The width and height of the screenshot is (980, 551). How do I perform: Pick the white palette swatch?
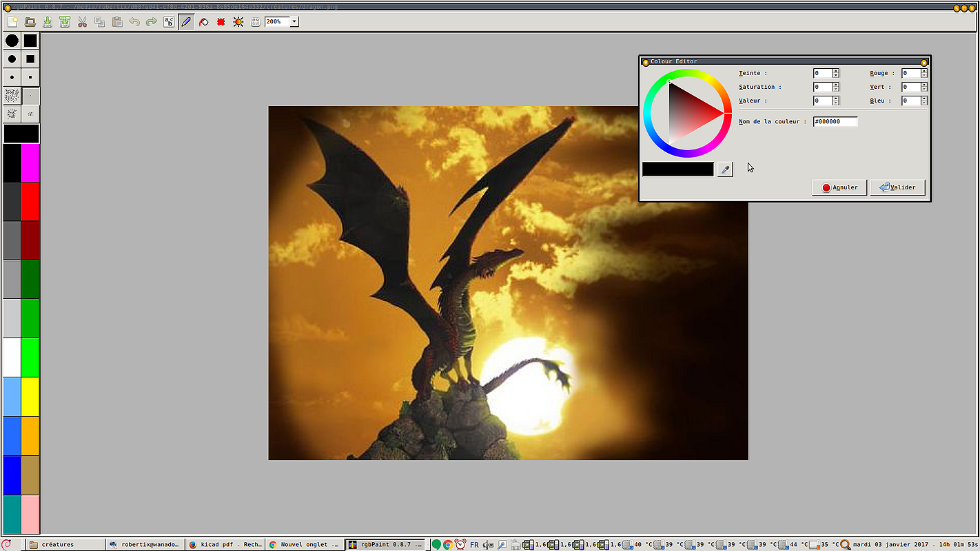coord(12,357)
